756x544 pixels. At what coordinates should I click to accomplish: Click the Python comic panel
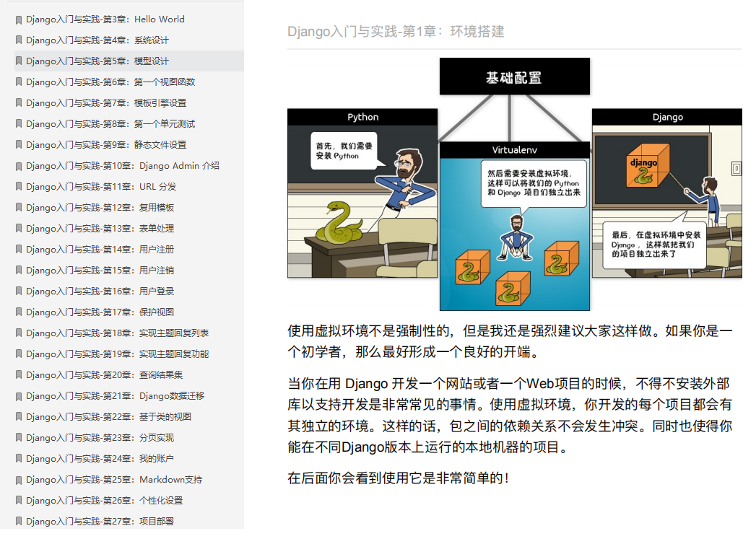point(362,193)
